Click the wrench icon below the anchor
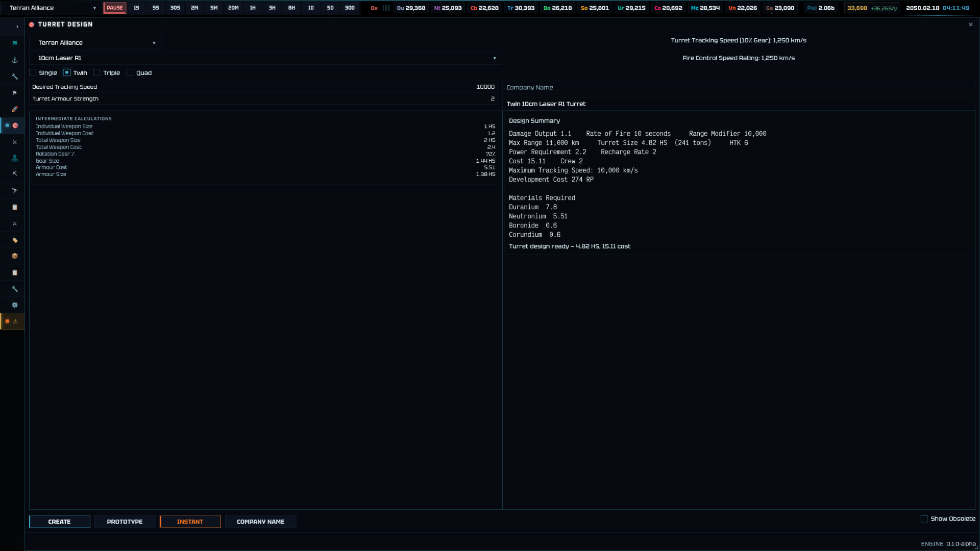This screenshot has height=551, width=980. click(x=15, y=77)
